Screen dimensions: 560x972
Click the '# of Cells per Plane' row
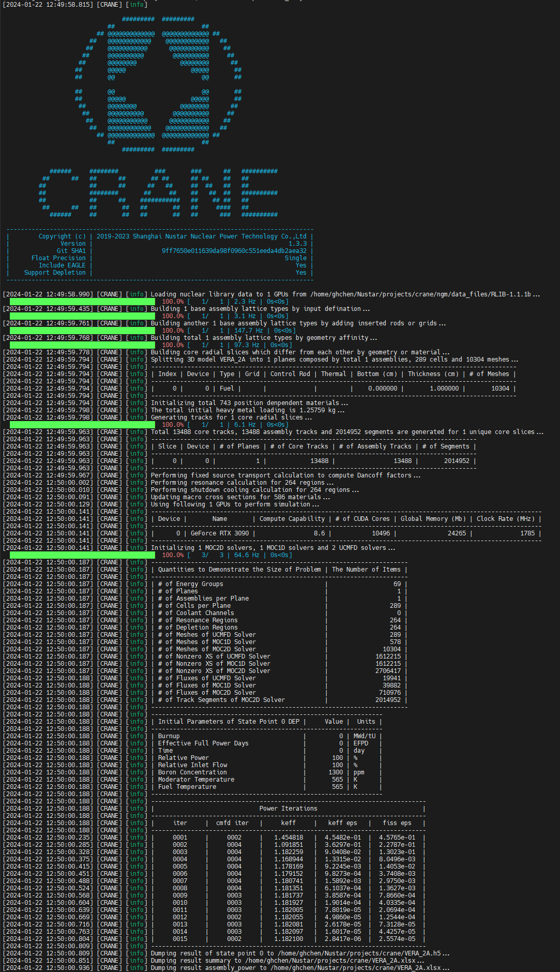[x=280, y=606]
